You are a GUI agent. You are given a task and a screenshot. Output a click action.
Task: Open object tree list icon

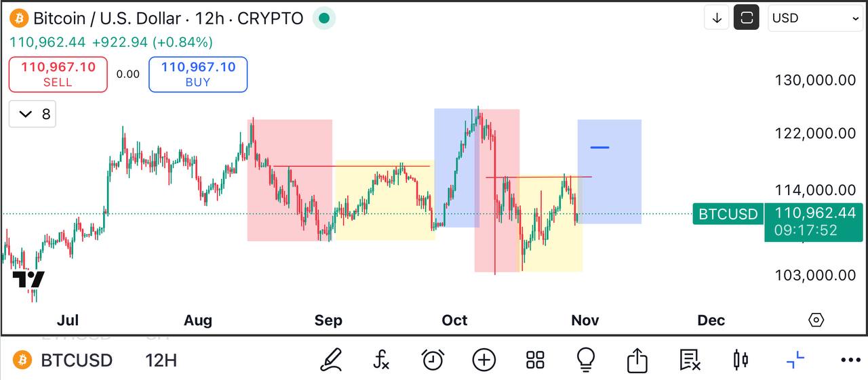click(x=690, y=360)
